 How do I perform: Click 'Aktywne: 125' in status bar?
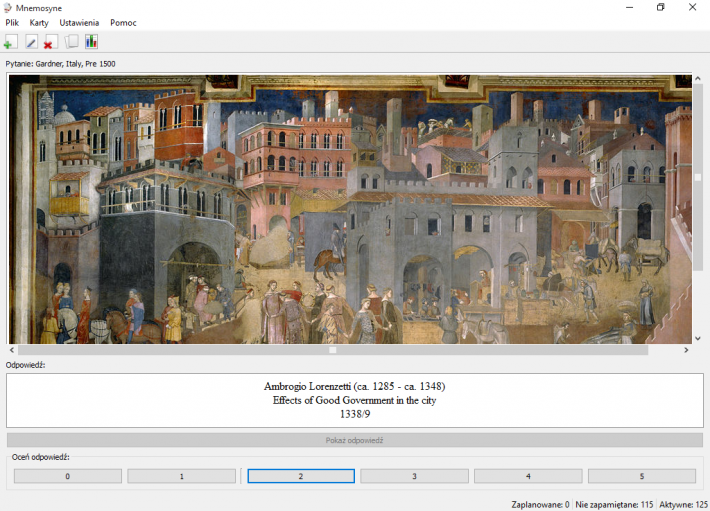pos(683,504)
